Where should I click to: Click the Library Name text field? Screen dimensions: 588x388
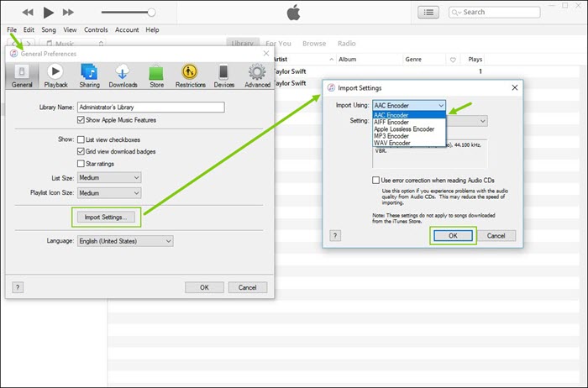tap(151, 107)
